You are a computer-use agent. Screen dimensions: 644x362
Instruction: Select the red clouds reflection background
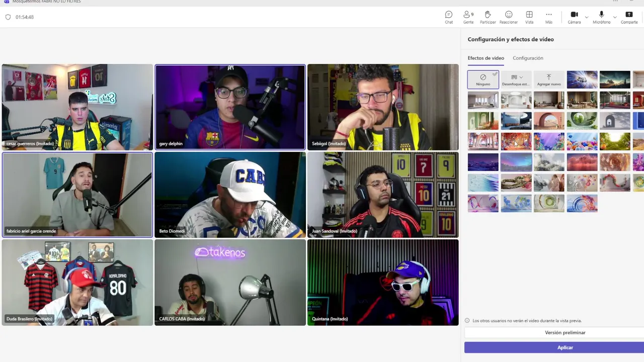pos(582,162)
